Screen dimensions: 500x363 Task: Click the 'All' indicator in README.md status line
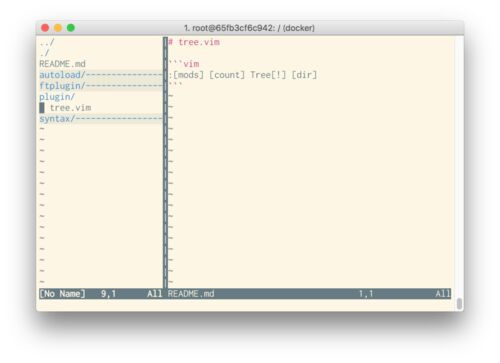point(443,294)
